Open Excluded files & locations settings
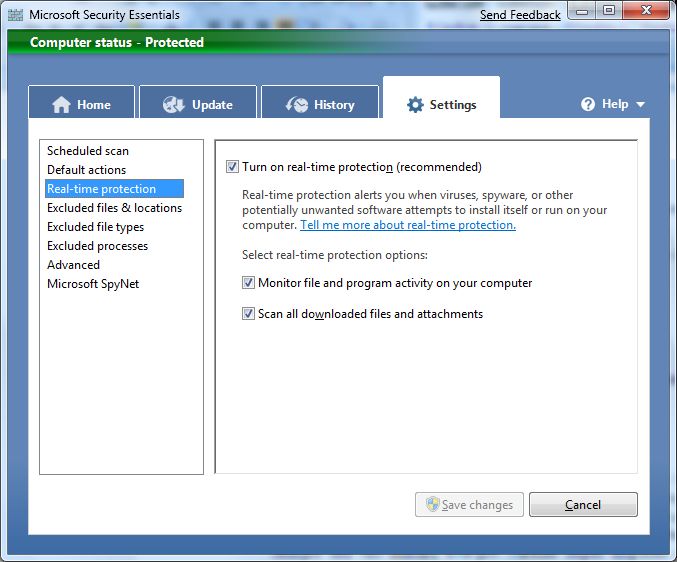Screen dimensions: 677x562 coord(114,208)
